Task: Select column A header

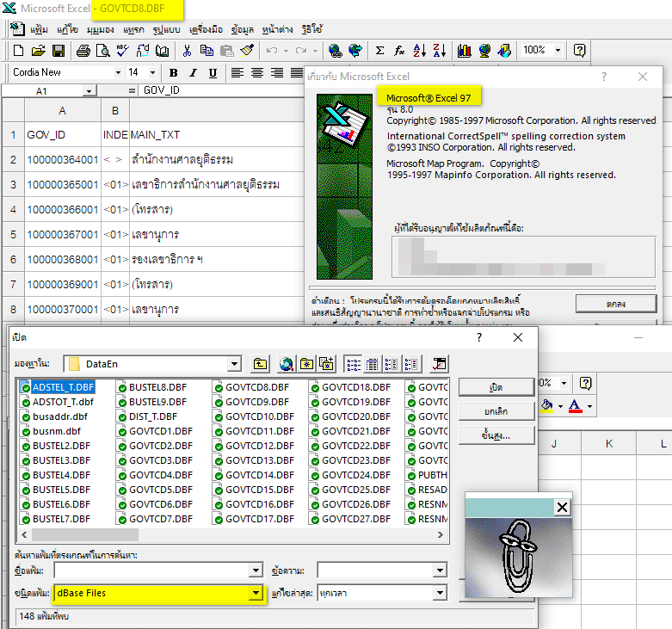Action: click(63, 111)
